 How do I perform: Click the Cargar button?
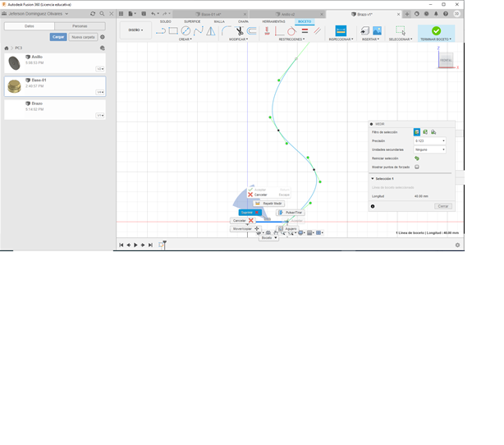(x=58, y=37)
